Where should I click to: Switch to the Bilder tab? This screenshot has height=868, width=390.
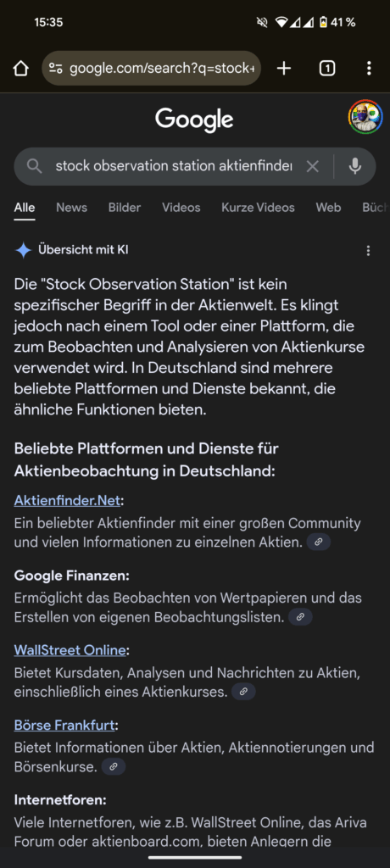click(125, 208)
